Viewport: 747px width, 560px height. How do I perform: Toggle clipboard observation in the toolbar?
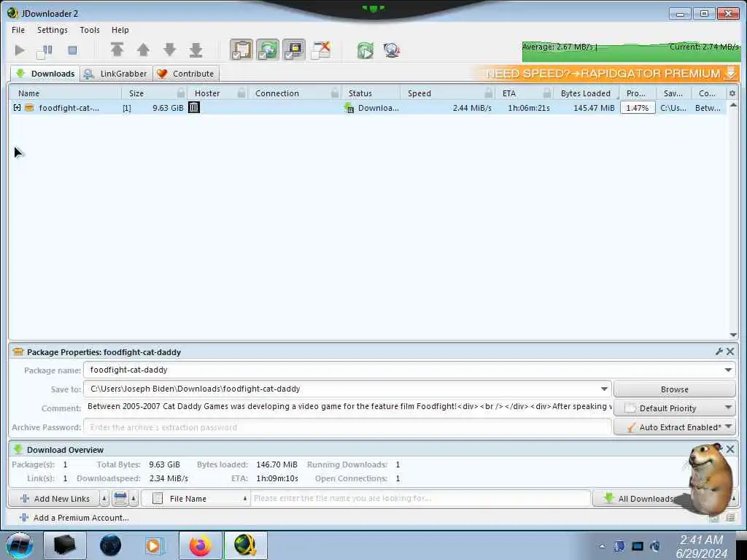[x=241, y=50]
